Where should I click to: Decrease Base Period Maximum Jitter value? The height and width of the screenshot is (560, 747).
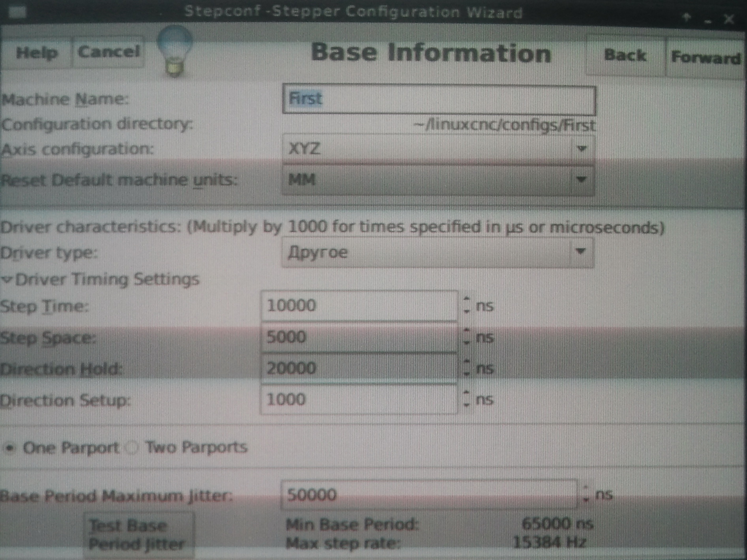(x=586, y=500)
